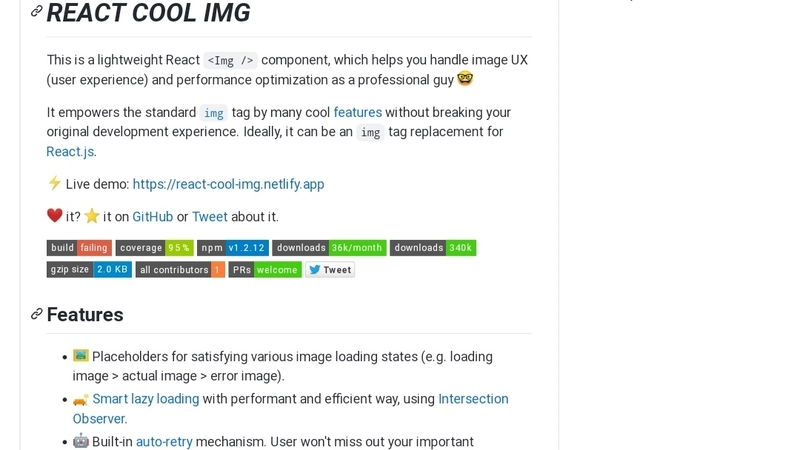Open the Smart lazy loading link
800x450 pixels.
(x=145, y=399)
